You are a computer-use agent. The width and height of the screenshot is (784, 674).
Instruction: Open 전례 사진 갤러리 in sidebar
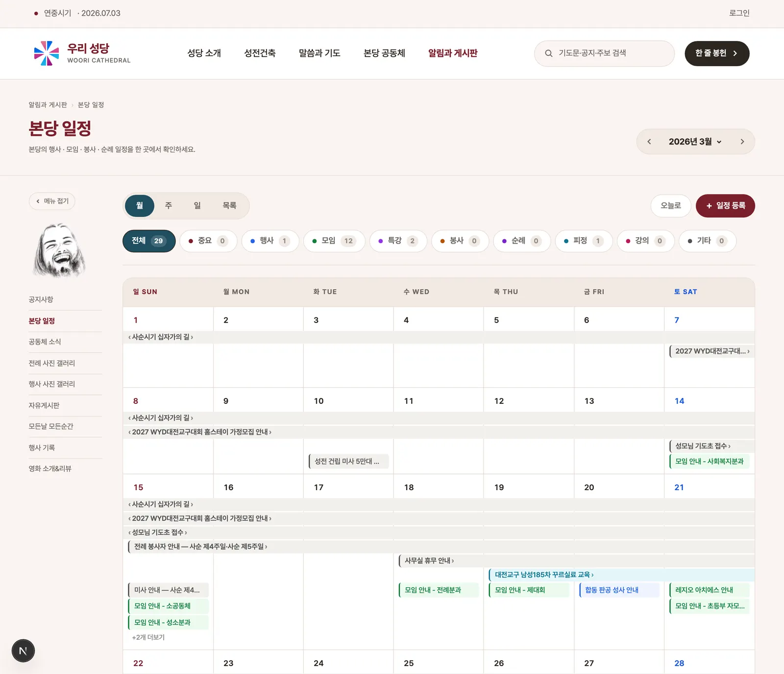click(51, 363)
